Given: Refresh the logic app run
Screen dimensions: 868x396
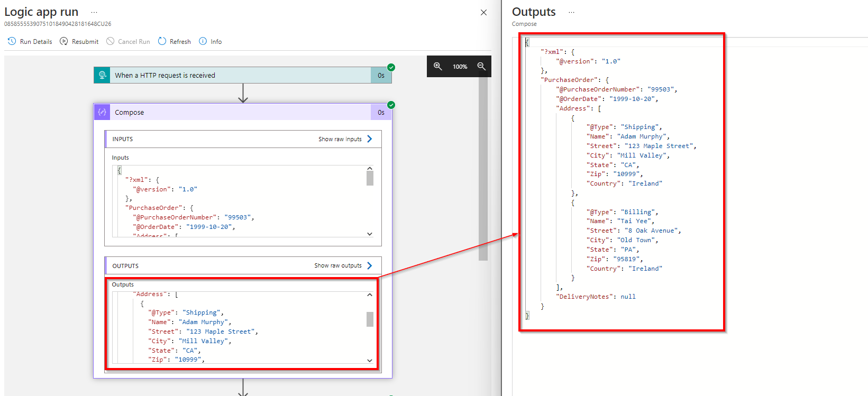Looking at the screenshot, I should coord(174,41).
